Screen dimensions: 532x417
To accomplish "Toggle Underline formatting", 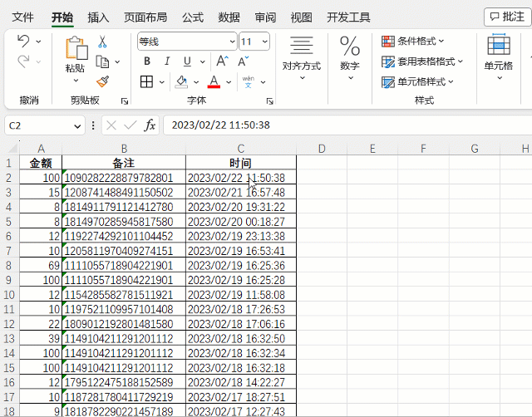I will (187, 61).
